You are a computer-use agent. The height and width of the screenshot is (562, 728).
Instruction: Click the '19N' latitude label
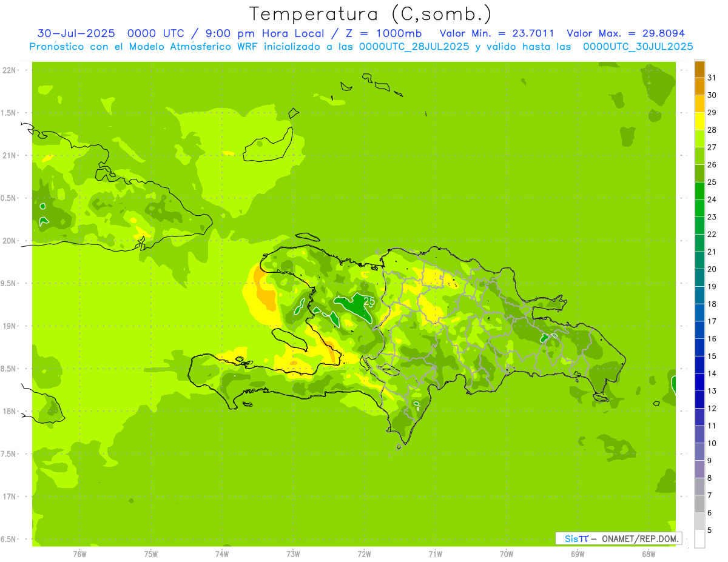coord(9,326)
